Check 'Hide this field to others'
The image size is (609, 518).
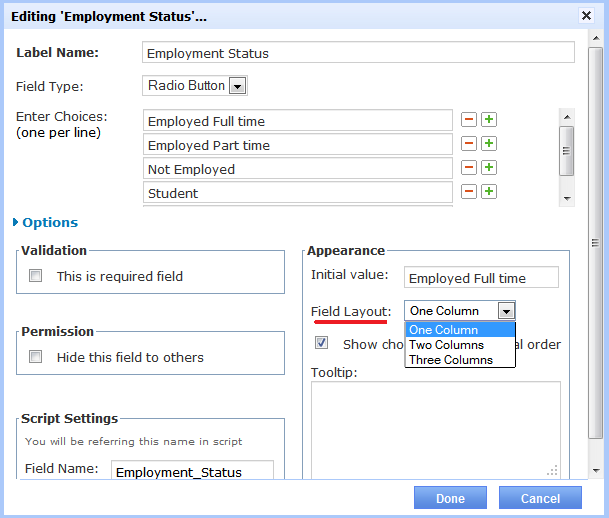coord(36,357)
